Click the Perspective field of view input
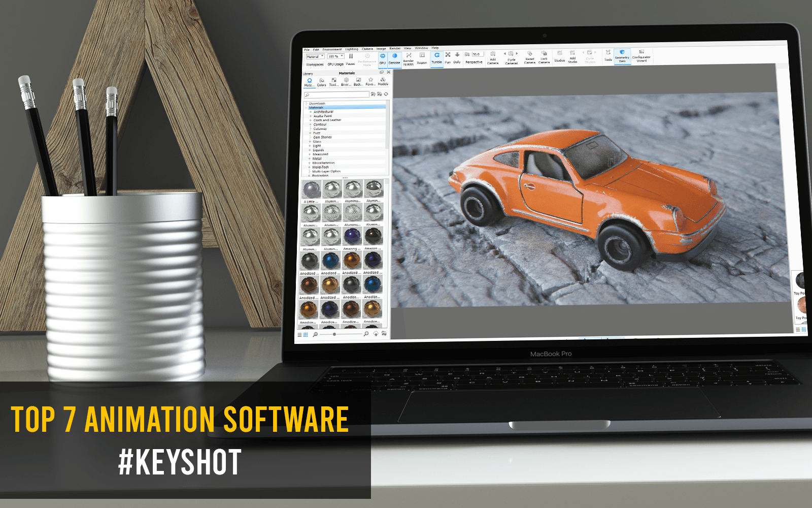The image size is (812, 508). tap(478, 54)
